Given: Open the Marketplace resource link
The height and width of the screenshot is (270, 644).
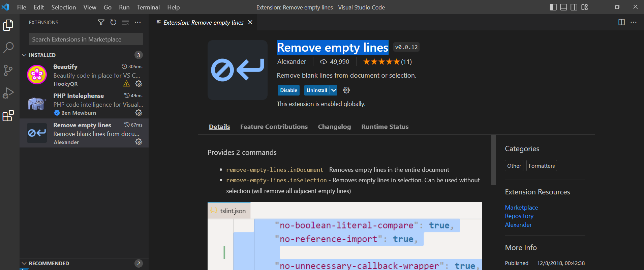Looking at the screenshot, I should 521,208.
